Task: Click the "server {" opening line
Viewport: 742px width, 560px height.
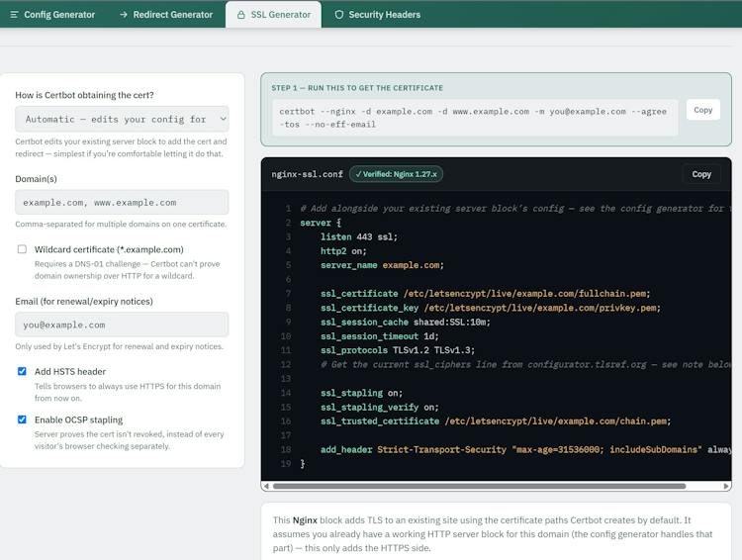Action: (321, 223)
